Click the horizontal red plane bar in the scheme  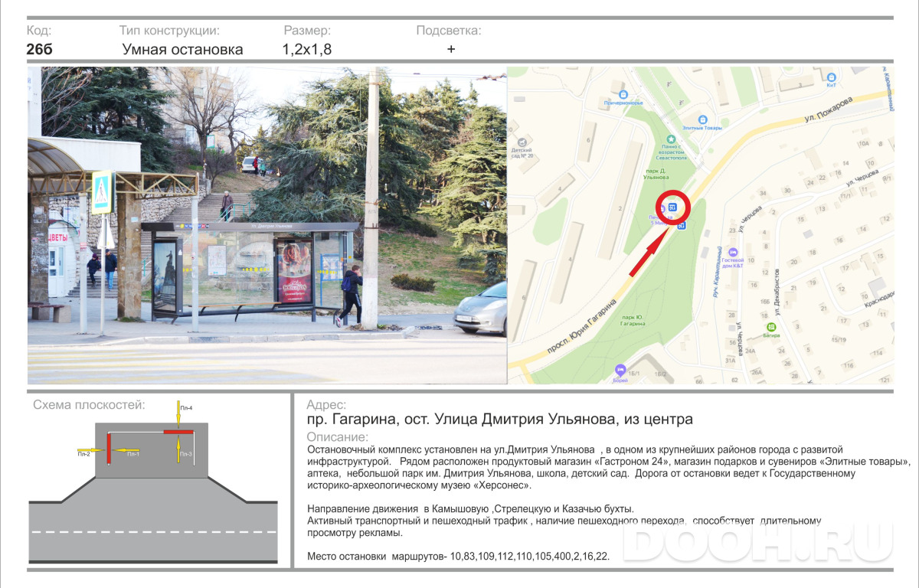178,433
